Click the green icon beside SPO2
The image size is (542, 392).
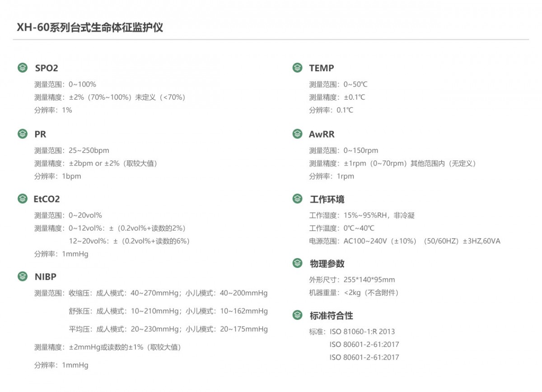[x=23, y=68]
